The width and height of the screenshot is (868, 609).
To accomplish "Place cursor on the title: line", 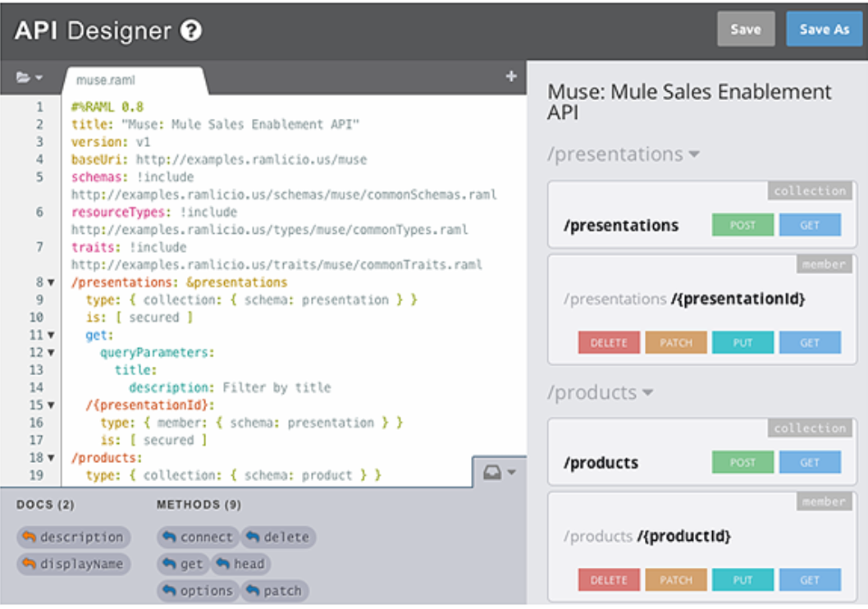I will coord(215,125).
